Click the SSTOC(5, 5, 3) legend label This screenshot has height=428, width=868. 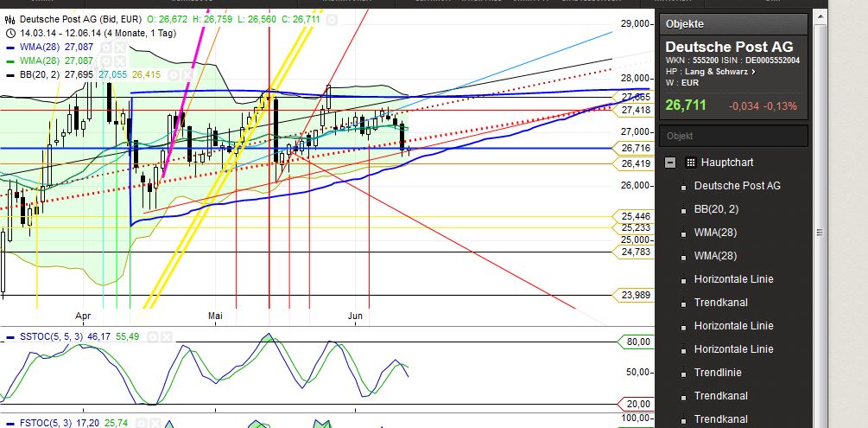50,336
